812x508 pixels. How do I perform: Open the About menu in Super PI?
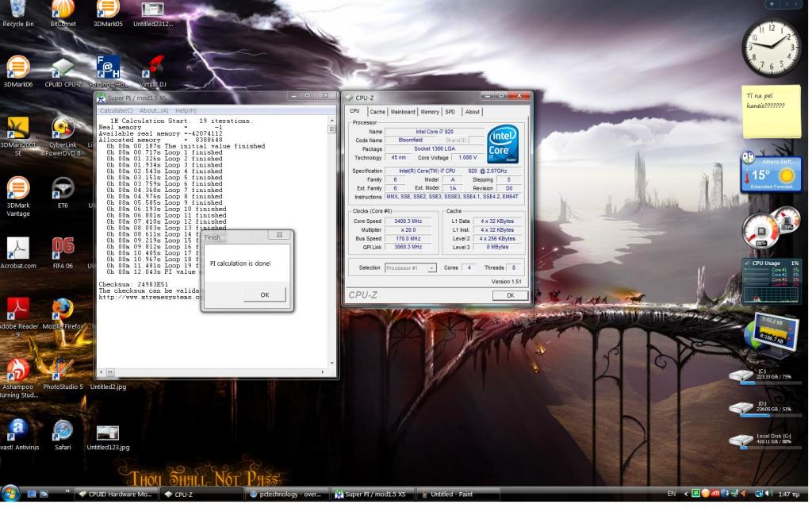click(154, 110)
